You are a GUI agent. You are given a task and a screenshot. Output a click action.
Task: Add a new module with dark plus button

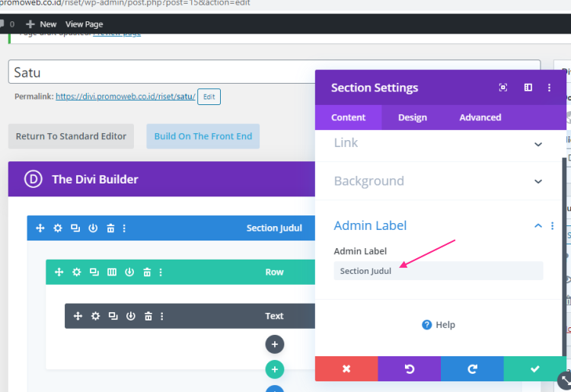(275, 344)
